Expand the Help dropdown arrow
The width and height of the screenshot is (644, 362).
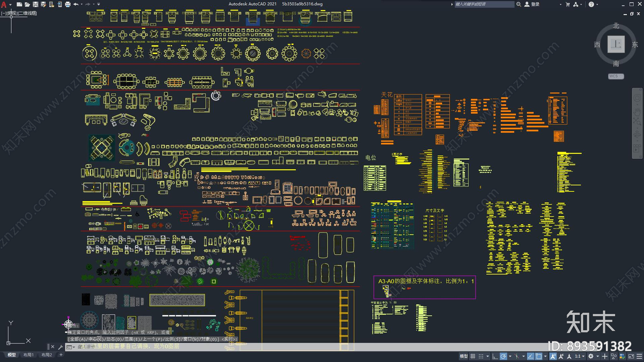point(597,4)
